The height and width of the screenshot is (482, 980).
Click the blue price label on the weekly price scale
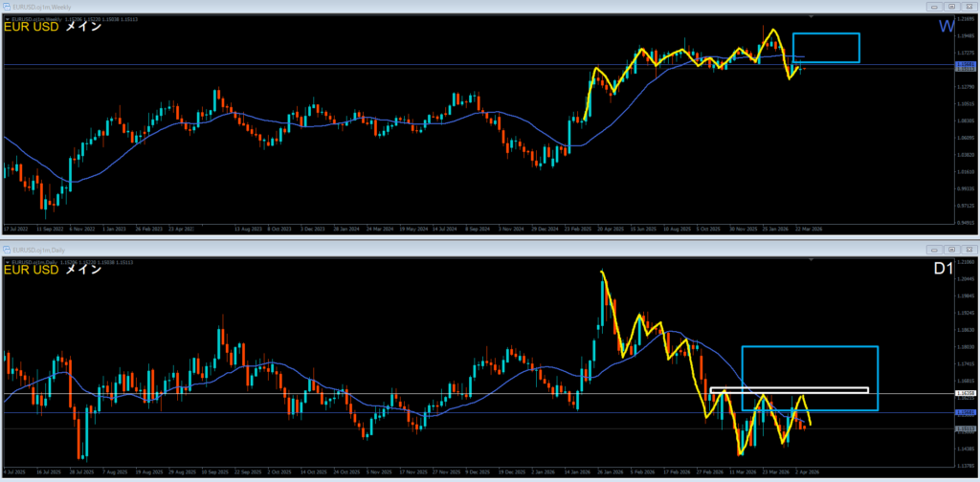click(x=966, y=64)
